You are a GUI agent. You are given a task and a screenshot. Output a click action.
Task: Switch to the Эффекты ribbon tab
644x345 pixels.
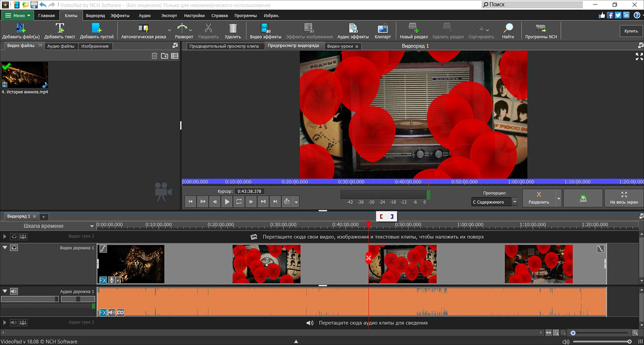(120, 16)
